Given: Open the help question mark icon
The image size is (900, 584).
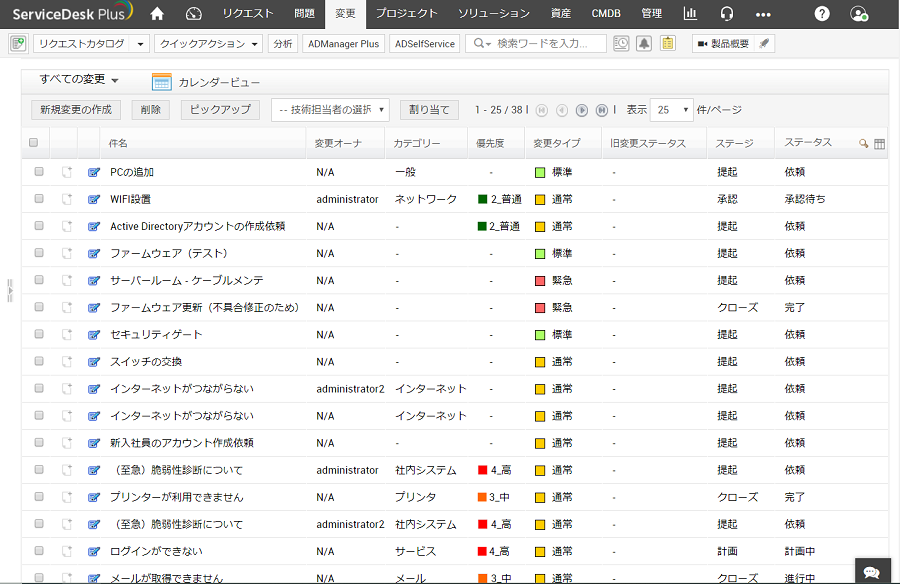Looking at the screenshot, I should point(822,14).
